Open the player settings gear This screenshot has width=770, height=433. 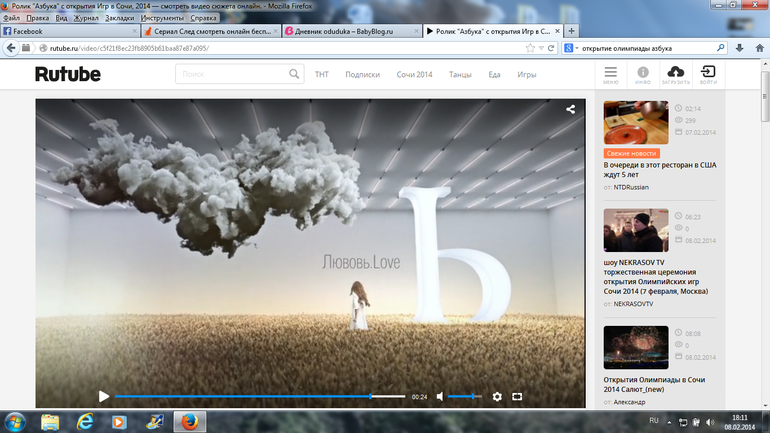tap(497, 396)
